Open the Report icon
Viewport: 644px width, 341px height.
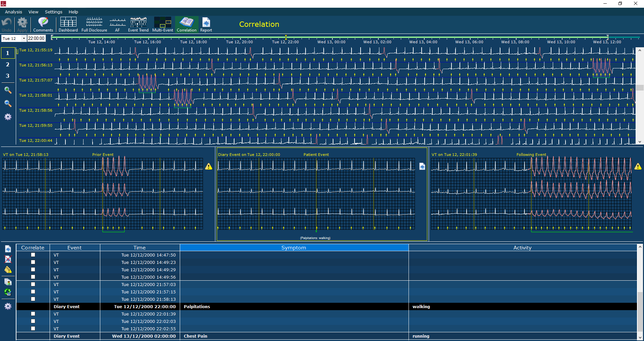tap(206, 24)
